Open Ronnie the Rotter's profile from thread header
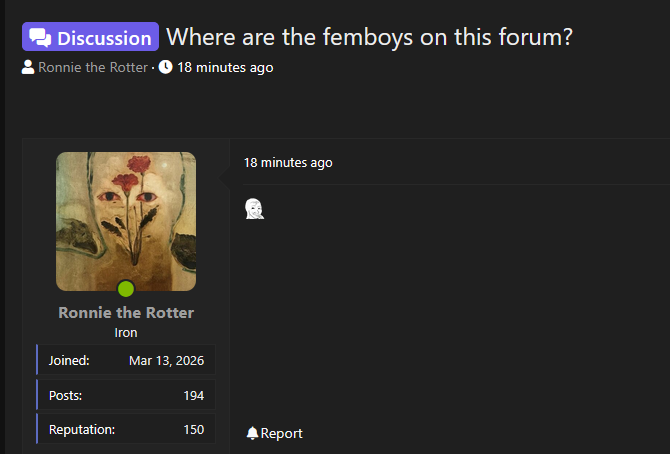 coord(92,68)
